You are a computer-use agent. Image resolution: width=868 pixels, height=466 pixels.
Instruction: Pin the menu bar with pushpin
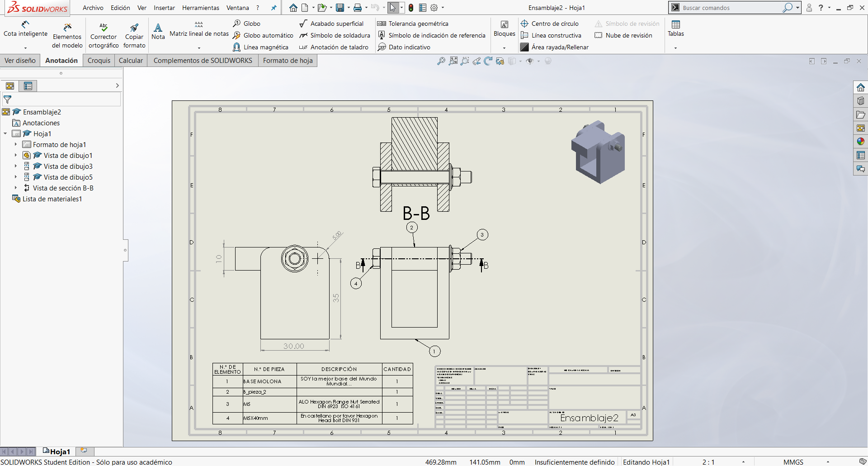click(x=274, y=8)
